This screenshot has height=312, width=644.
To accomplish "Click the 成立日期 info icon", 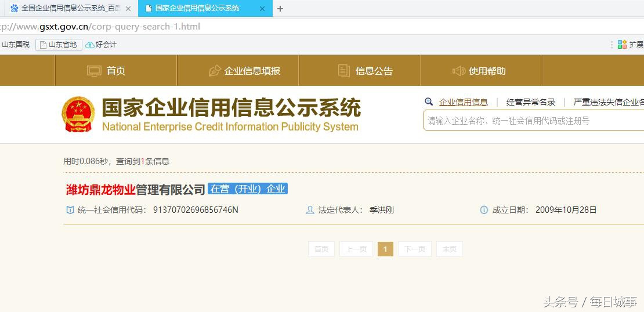I will [x=484, y=210].
